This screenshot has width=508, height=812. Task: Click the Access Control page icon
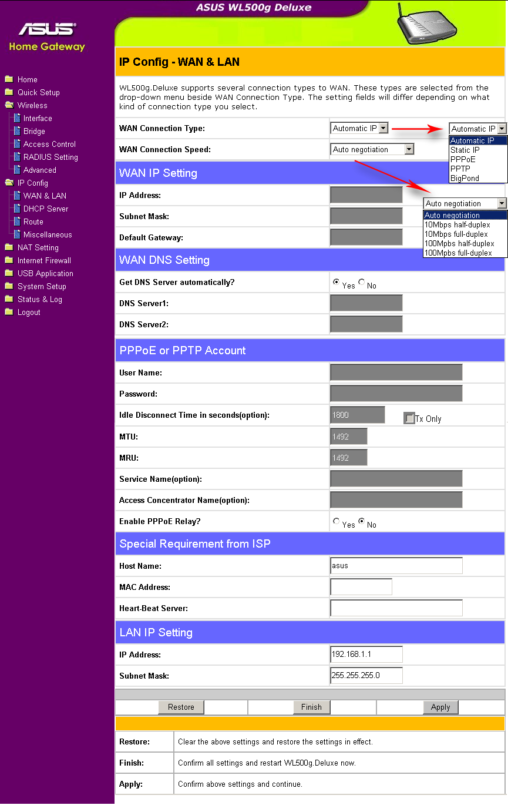pos(17,144)
